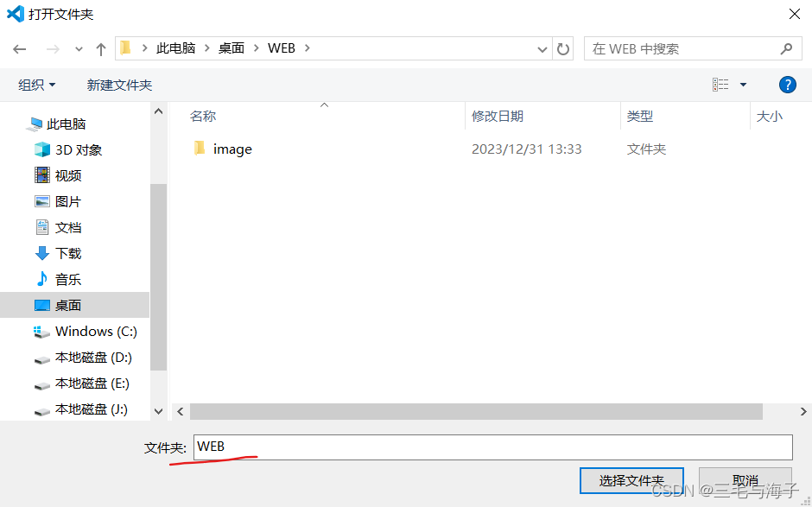Go up one folder level arrow

(x=101, y=49)
